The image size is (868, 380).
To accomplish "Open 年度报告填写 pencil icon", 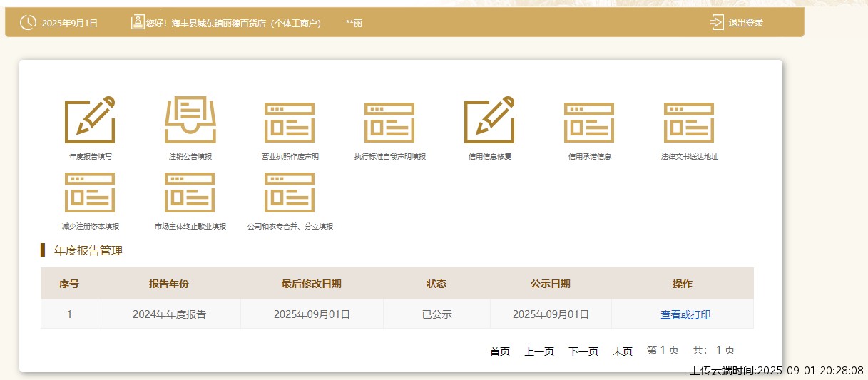I will click(x=90, y=120).
